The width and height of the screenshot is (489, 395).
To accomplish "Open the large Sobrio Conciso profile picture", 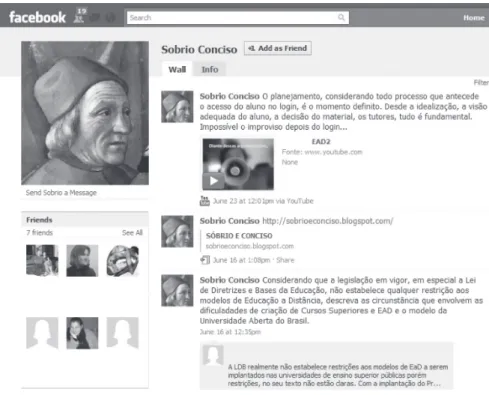I will 85,113.
